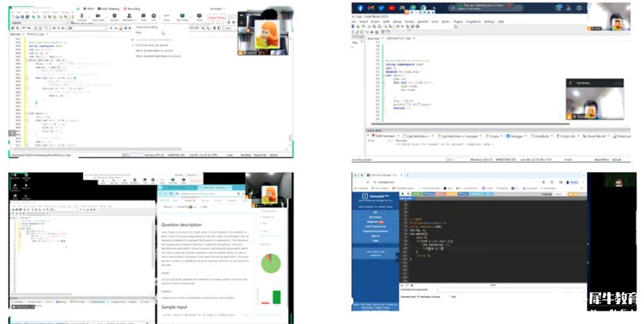This screenshot has height=324, width=644.
Task: Open Plugins menu in top-right Code::Blocks window
Action: click(458, 21)
